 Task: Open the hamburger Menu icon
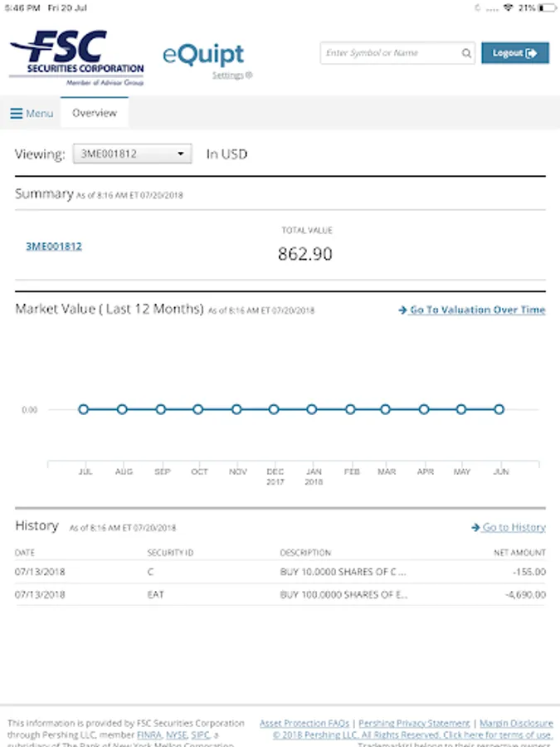(x=17, y=114)
